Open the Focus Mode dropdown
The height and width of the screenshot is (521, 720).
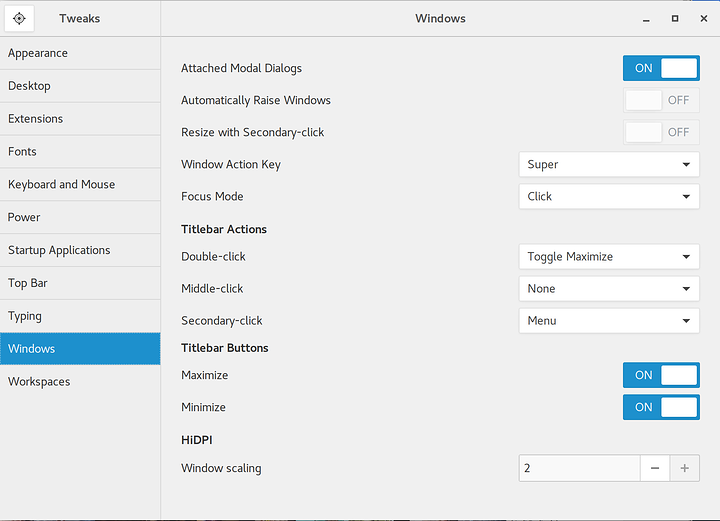coord(608,196)
